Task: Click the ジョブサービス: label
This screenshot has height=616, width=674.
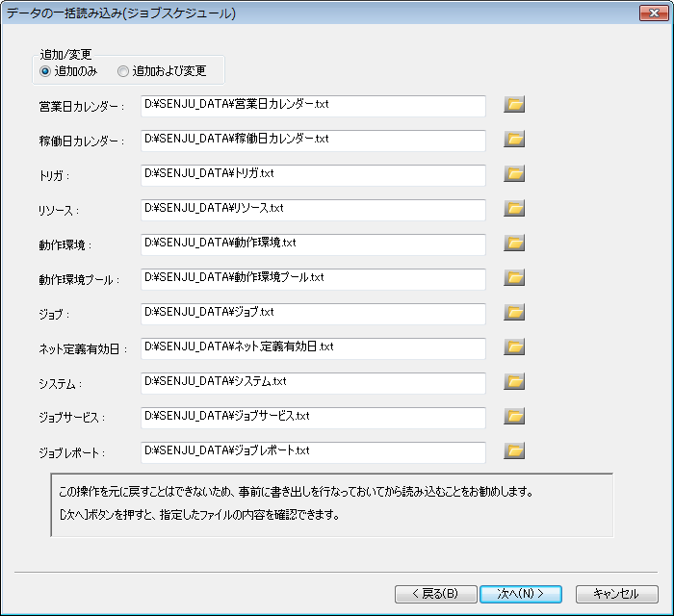Action: [72, 418]
